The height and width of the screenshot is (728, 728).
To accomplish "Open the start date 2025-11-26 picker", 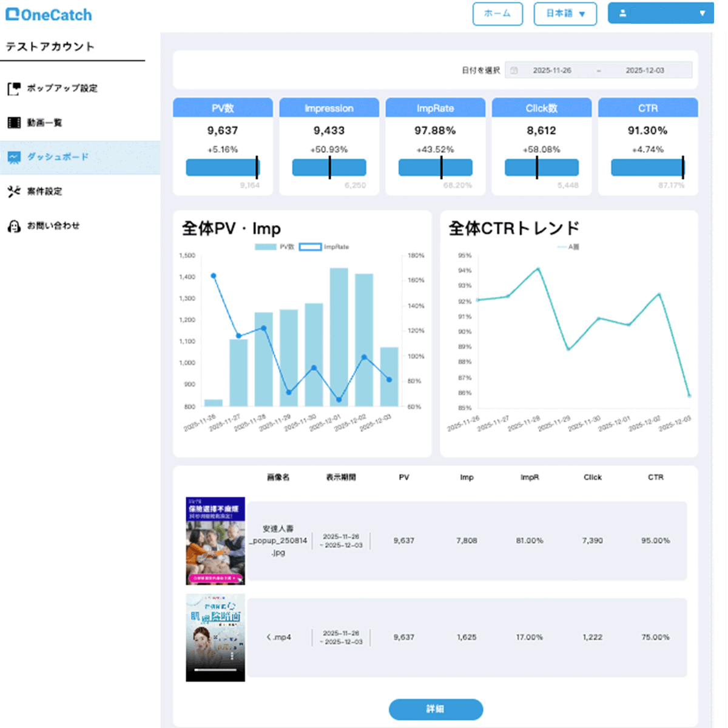I will (551, 70).
